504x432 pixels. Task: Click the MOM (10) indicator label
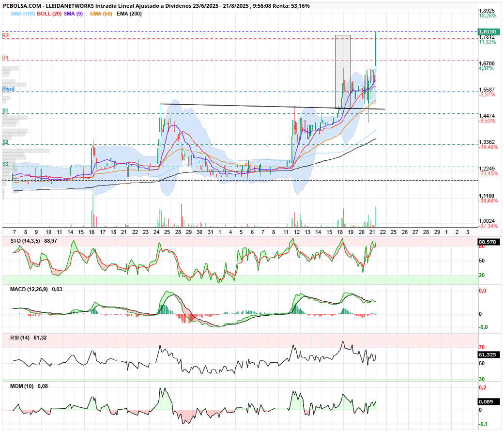pyautogui.click(x=22, y=386)
